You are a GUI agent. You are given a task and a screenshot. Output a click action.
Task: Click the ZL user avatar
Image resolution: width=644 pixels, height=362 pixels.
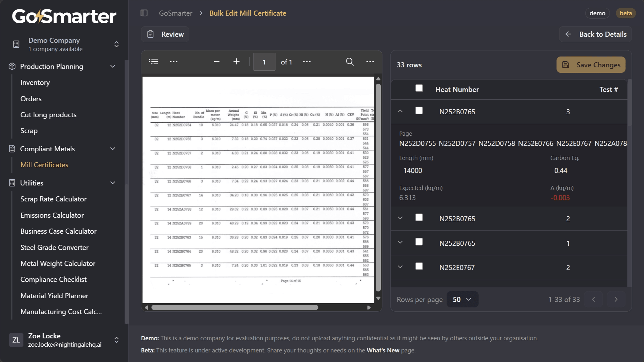click(16, 340)
